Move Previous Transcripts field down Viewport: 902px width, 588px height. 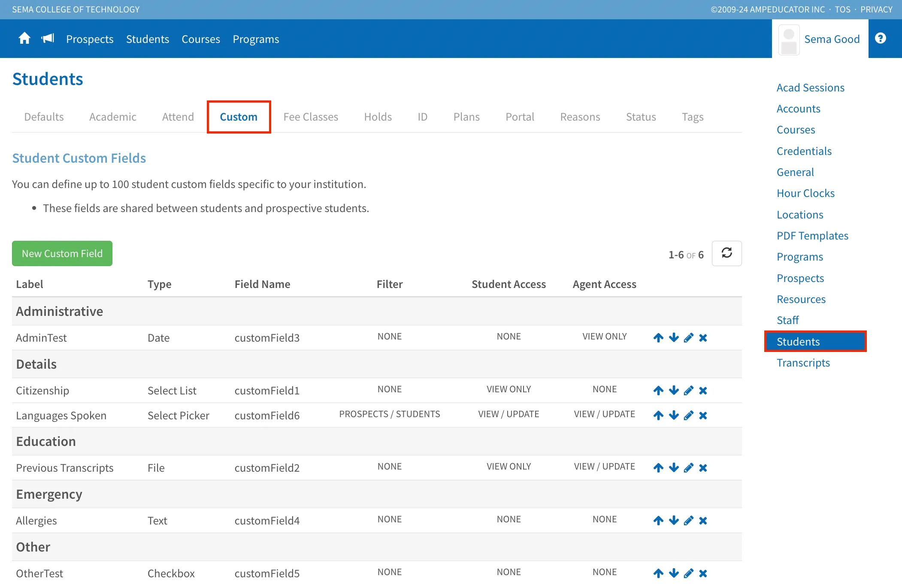(x=674, y=468)
